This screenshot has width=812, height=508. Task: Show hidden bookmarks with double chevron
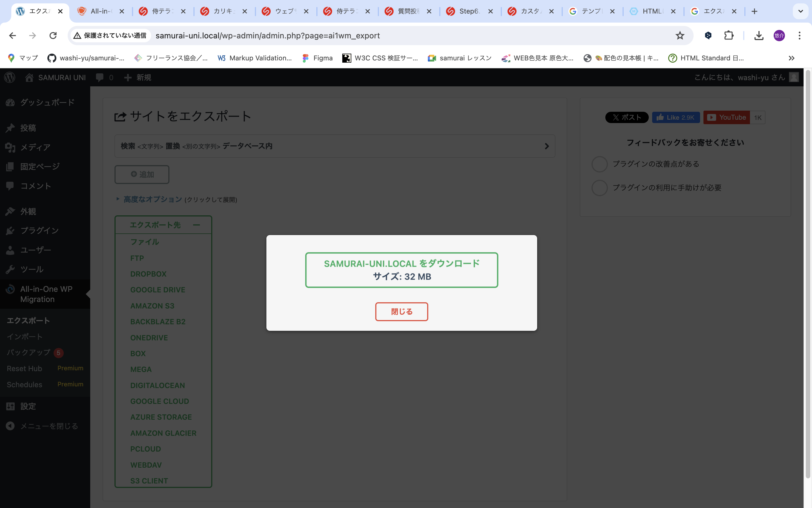[791, 58]
